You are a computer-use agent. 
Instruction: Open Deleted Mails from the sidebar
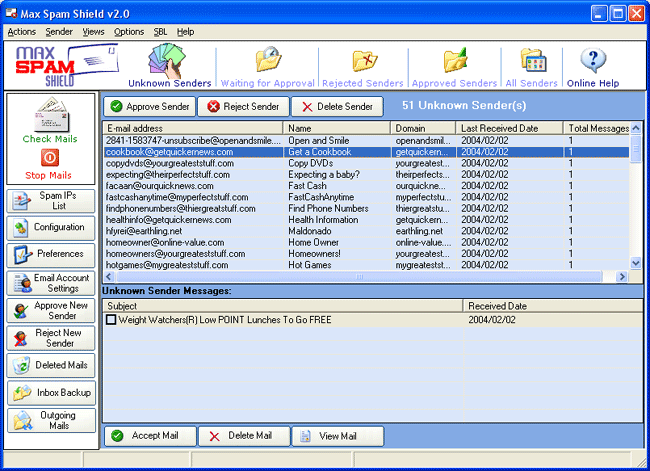click(51, 365)
